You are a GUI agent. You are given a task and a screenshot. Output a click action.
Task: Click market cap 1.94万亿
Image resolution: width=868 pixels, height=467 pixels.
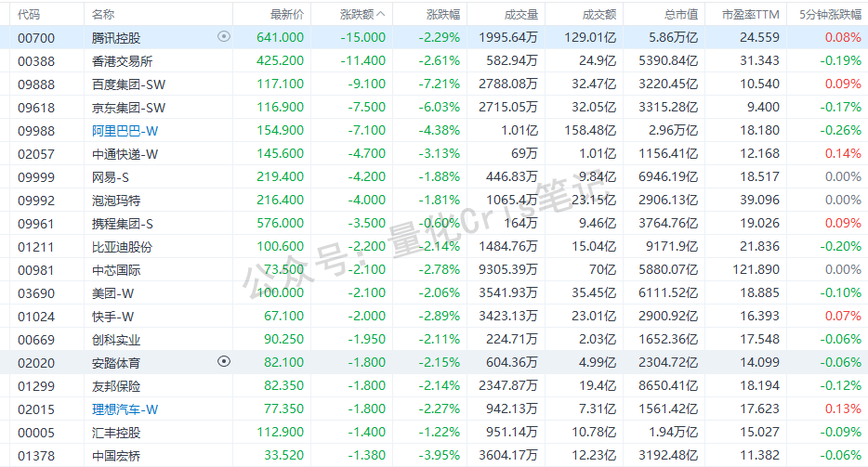tap(674, 432)
